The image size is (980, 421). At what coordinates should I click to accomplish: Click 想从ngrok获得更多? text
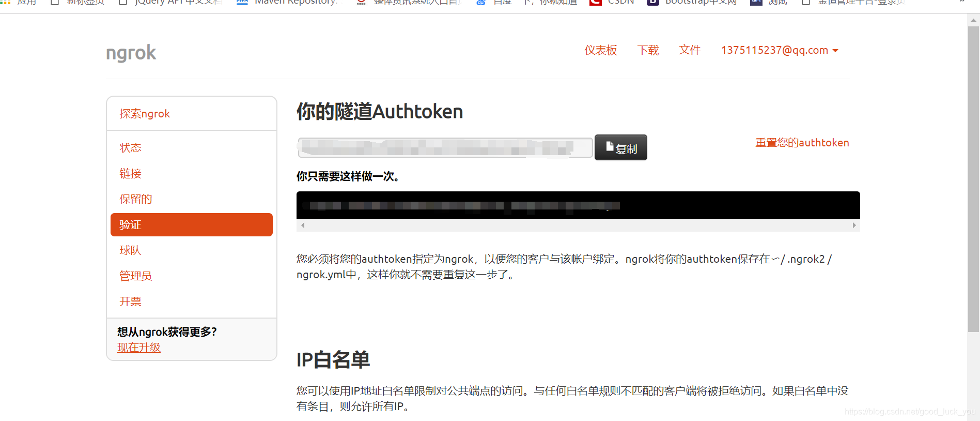click(x=167, y=332)
